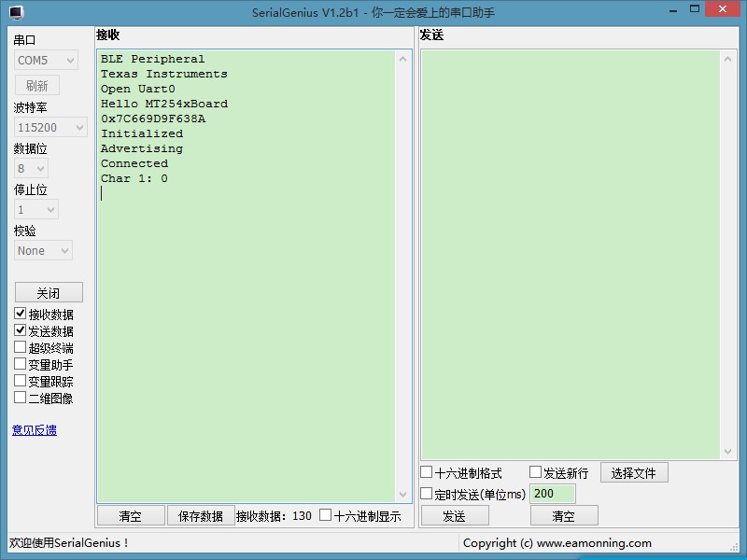
Task: Expand the stop bits dropdown showing 1
Action: [36, 209]
